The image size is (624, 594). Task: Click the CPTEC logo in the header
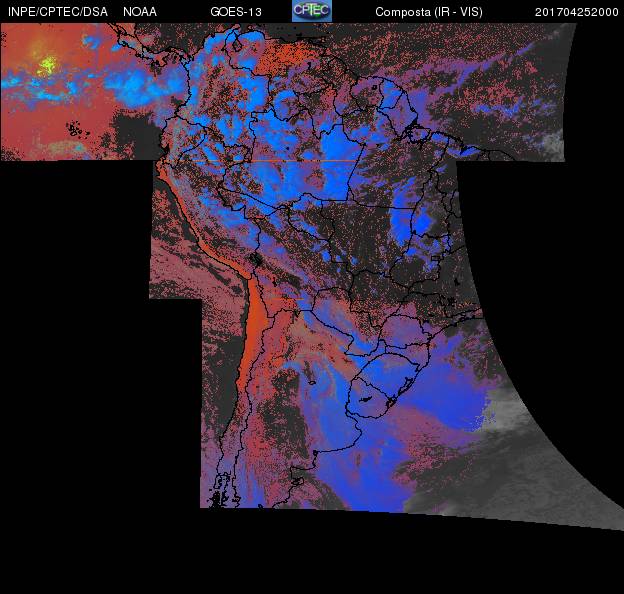click(312, 11)
